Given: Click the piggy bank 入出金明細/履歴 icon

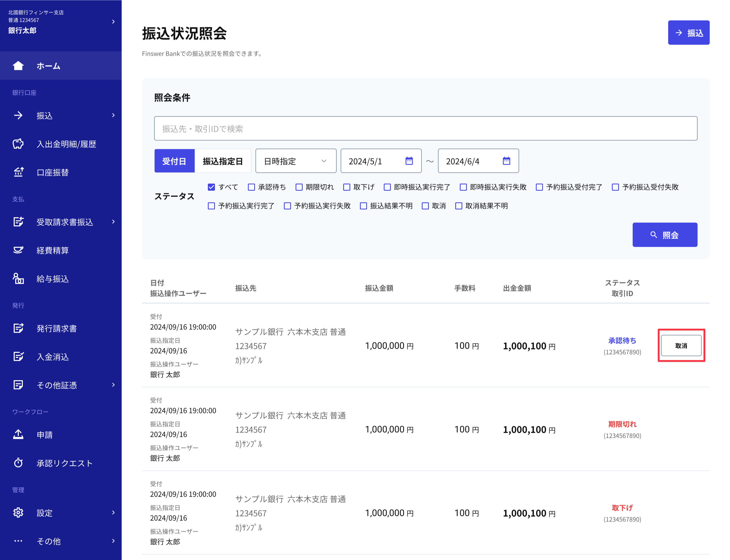Looking at the screenshot, I should tap(18, 144).
